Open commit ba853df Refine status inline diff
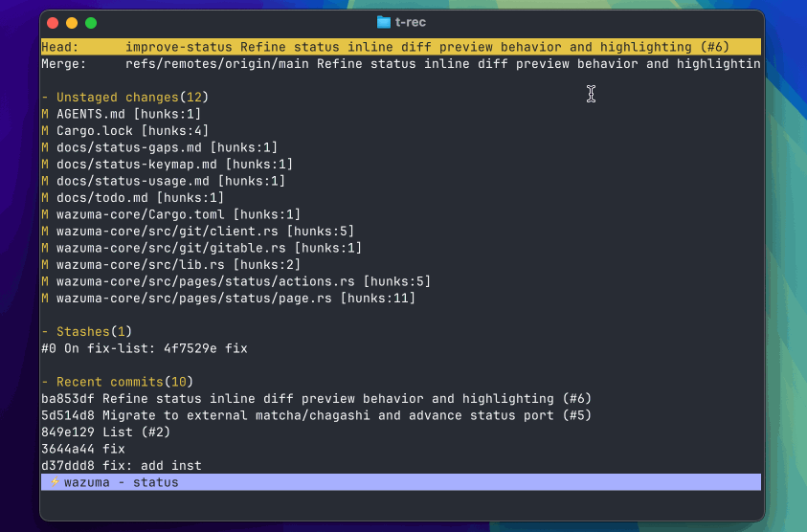807x532 pixels. pyautogui.click(x=316, y=399)
